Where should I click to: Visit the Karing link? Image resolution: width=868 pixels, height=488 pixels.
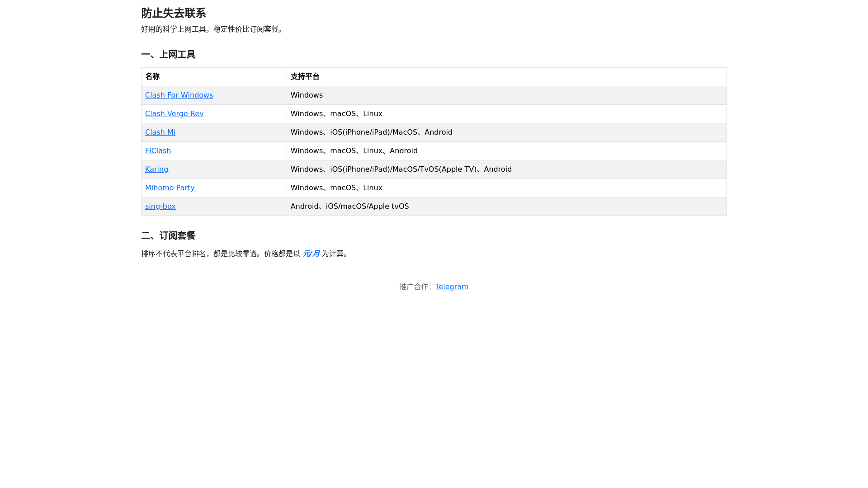156,169
